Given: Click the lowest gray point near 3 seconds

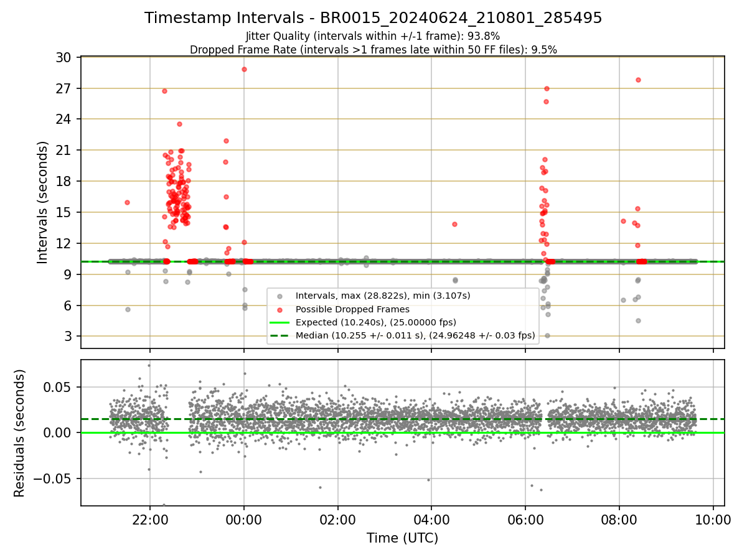Looking at the screenshot, I should point(547,335).
